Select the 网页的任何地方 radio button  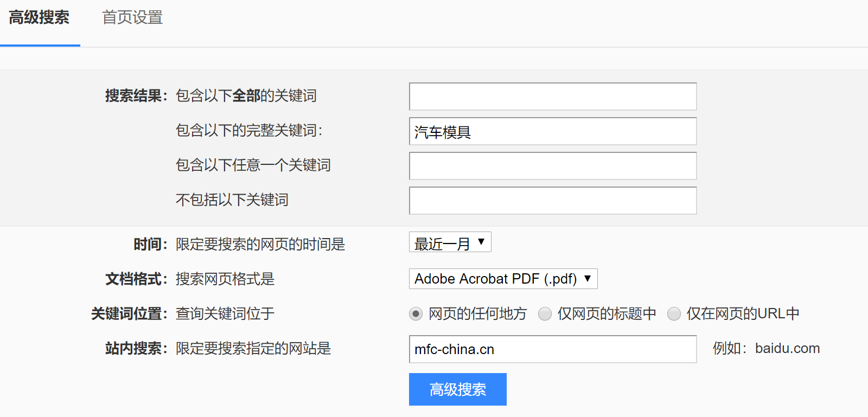tap(416, 314)
